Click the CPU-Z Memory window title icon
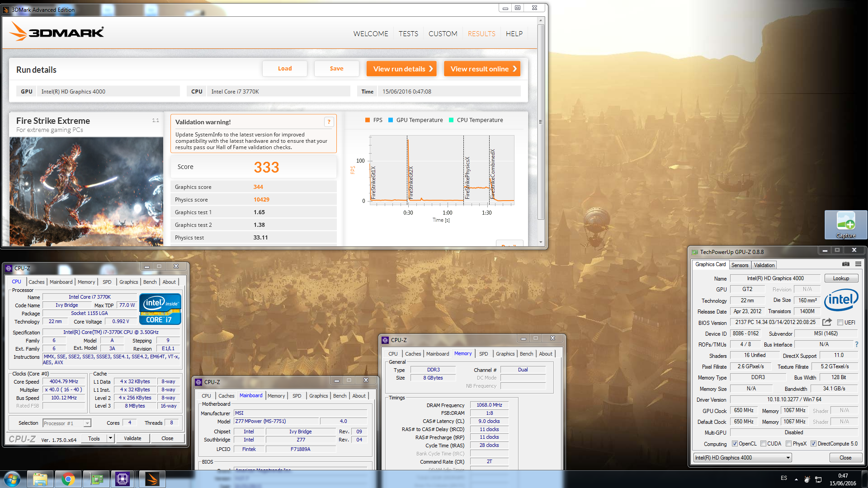The width and height of the screenshot is (868, 488). pos(385,340)
